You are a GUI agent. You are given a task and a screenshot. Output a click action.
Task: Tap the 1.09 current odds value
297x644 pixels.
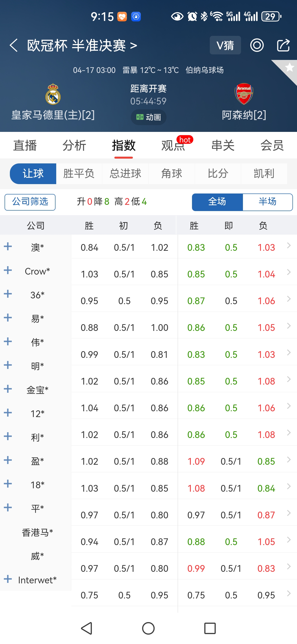(196, 462)
